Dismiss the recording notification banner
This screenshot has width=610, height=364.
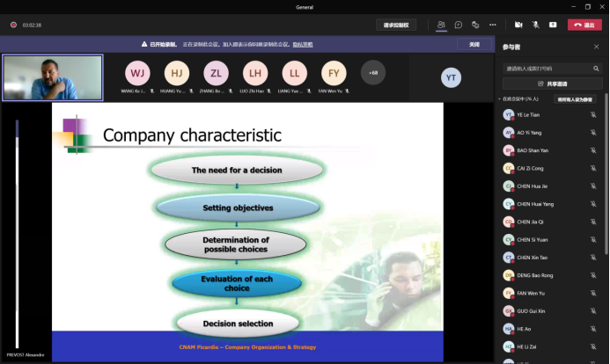474,44
